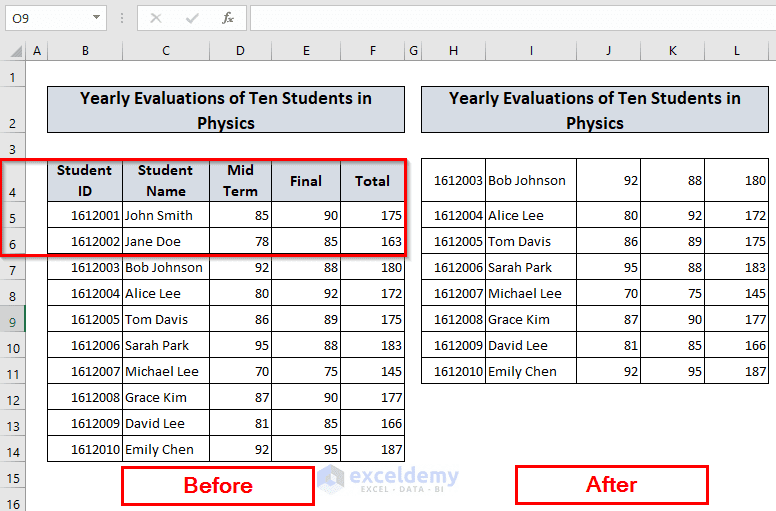Select column C header
Screen dimensions: 776x511
point(166,51)
